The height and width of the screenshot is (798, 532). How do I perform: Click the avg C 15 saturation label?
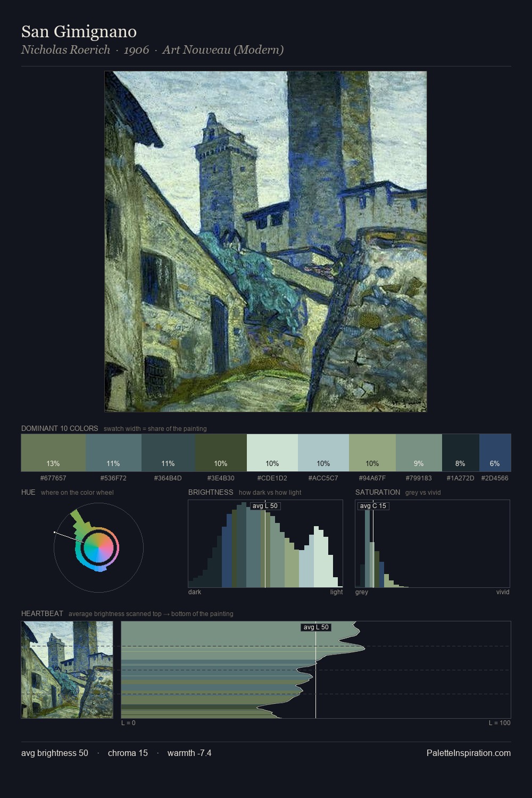[373, 506]
